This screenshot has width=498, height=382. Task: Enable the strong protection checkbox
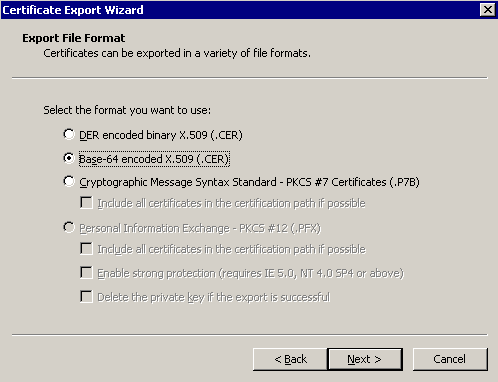click(86, 273)
